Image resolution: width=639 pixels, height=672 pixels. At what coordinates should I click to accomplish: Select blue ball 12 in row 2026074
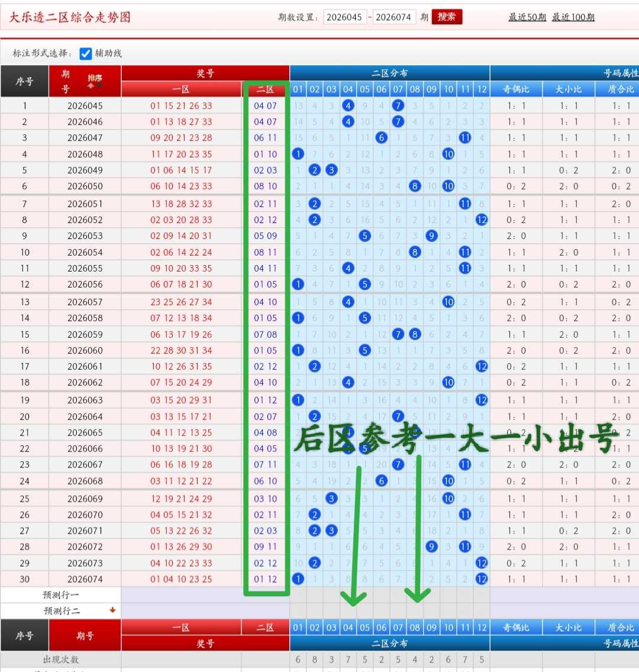(482, 579)
